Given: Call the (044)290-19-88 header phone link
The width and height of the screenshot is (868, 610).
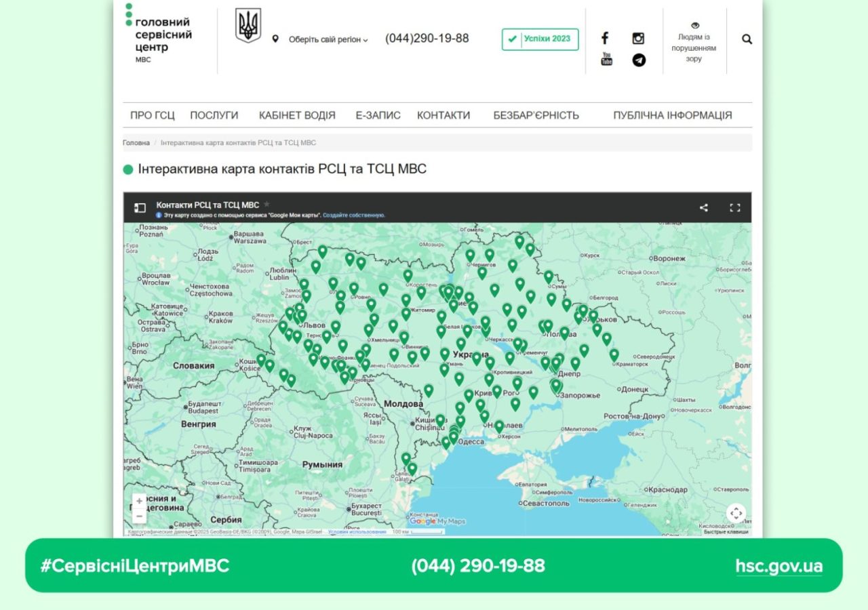Looking at the screenshot, I should [427, 38].
